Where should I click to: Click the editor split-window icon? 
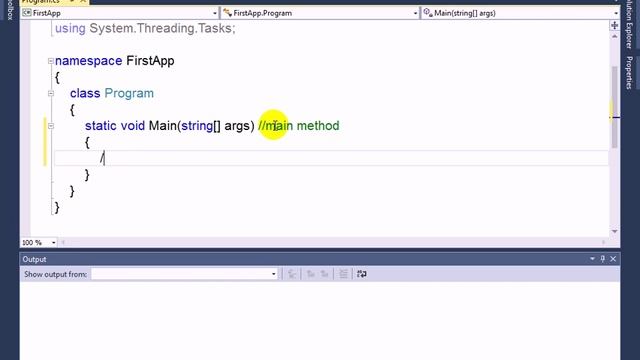pos(614,26)
